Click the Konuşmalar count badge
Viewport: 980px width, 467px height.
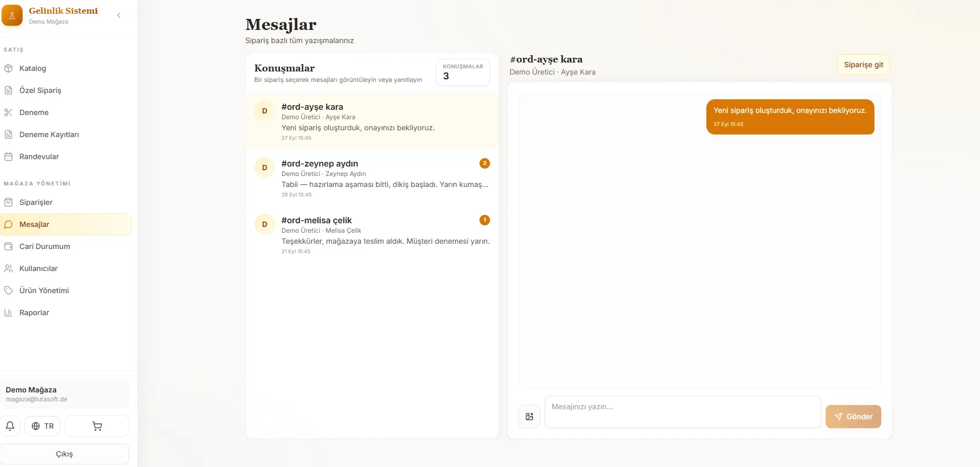(463, 72)
